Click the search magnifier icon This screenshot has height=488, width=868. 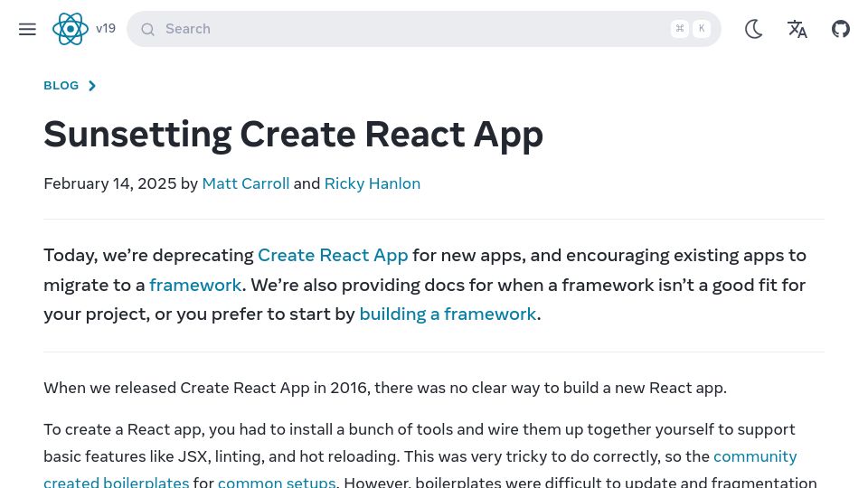click(147, 29)
